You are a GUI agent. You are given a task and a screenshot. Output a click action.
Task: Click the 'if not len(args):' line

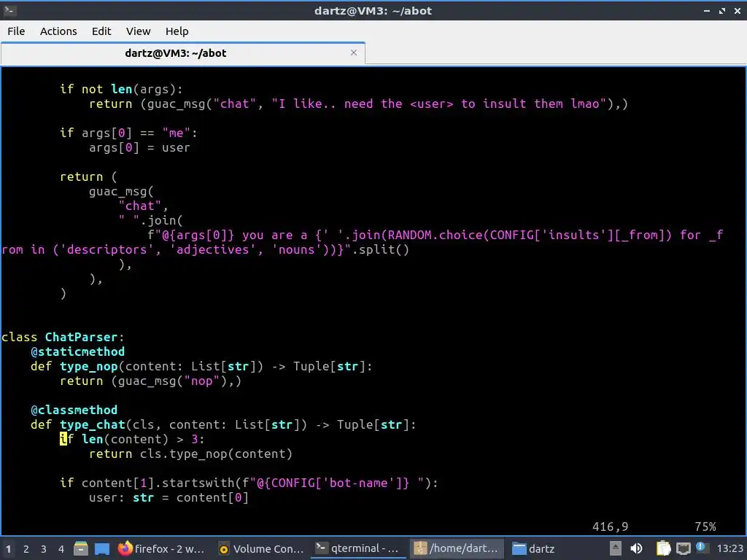coord(122,89)
